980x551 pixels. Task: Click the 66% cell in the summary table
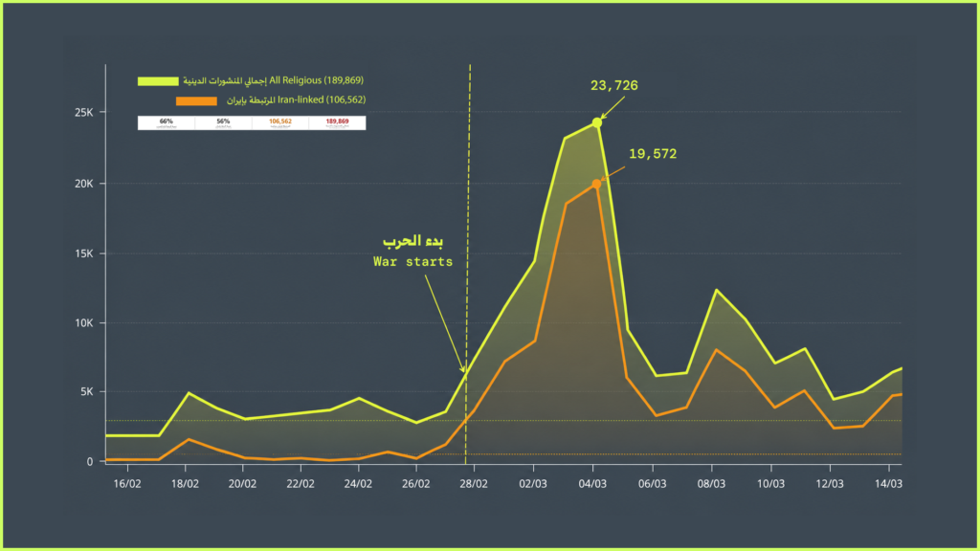point(167,122)
